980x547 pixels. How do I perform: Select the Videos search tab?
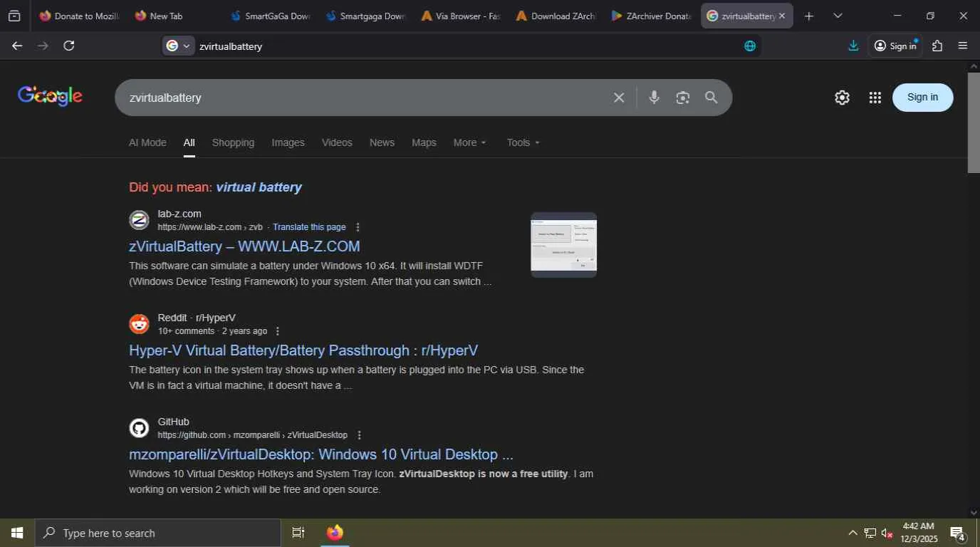[x=337, y=142]
